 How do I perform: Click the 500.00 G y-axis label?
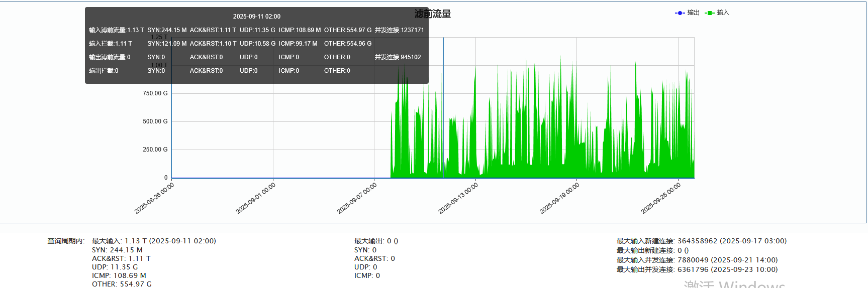[155, 121]
